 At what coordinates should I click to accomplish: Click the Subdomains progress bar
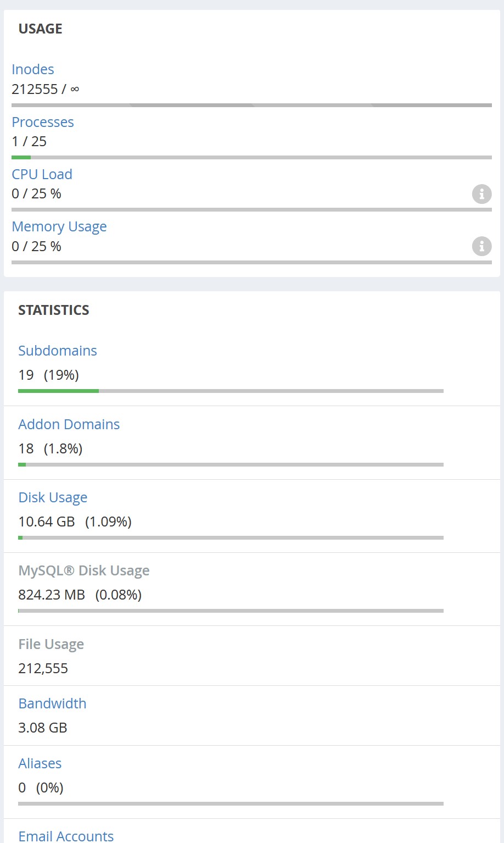pyautogui.click(x=231, y=391)
